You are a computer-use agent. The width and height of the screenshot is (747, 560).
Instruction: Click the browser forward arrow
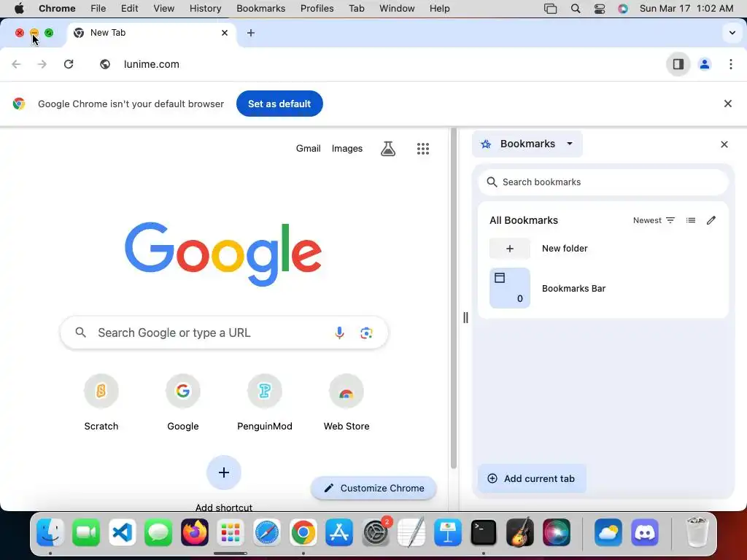click(x=42, y=64)
